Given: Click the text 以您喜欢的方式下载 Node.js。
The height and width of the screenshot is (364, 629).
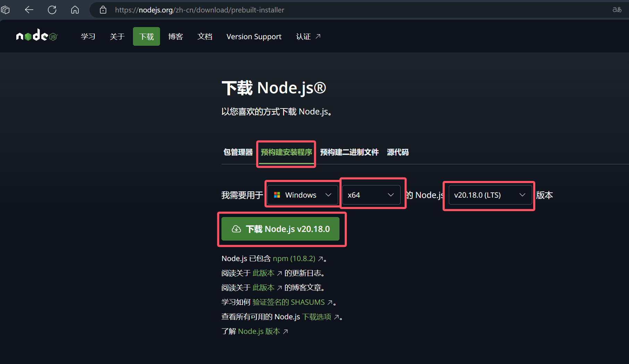Looking at the screenshot, I should [x=277, y=112].
